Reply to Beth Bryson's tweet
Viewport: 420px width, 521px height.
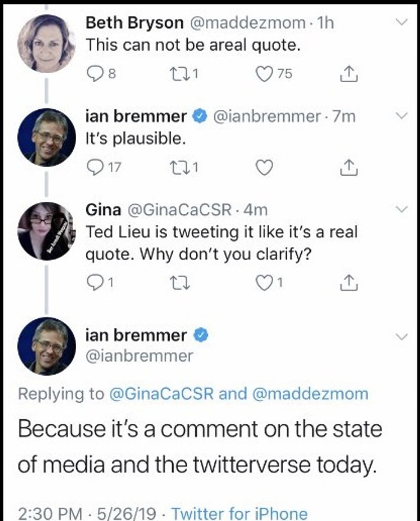click(x=94, y=74)
